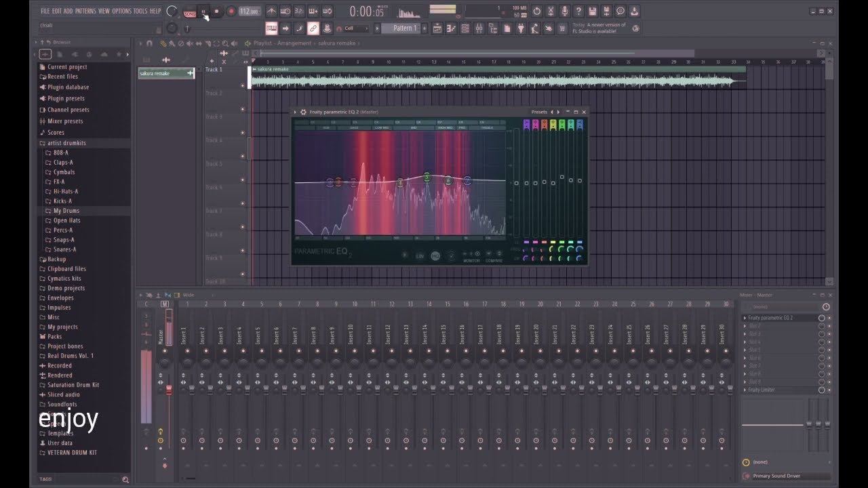Click the browser search magnifier icon

click(125, 480)
